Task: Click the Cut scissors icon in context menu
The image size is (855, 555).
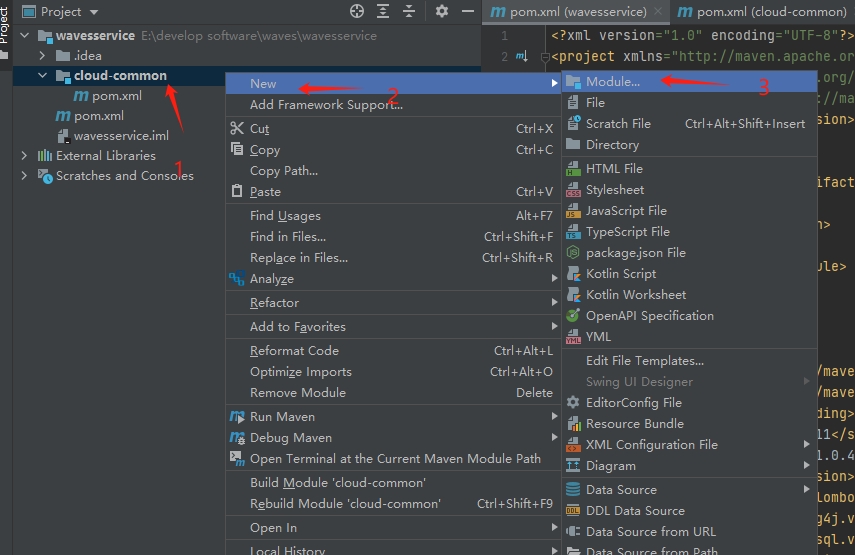Action: [237, 128]
